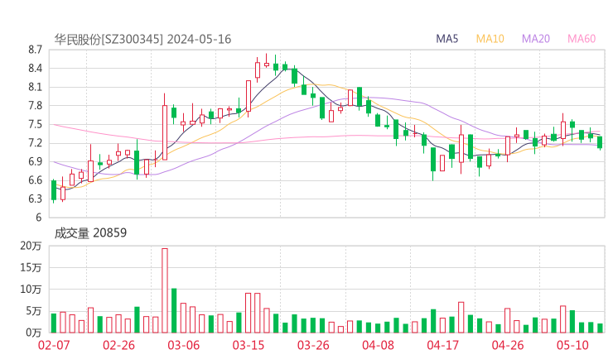Select the 02-26 date label
Viewport: 613px width, 364px height.
118,345
